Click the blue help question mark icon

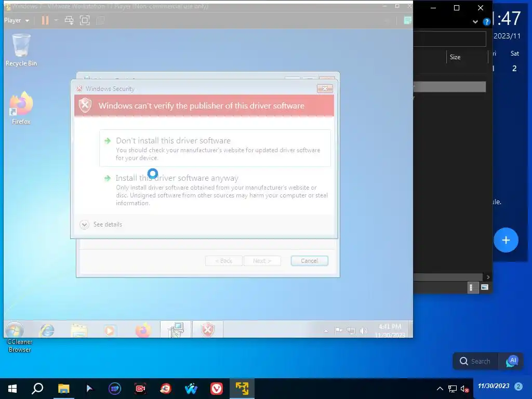(486, 22)
